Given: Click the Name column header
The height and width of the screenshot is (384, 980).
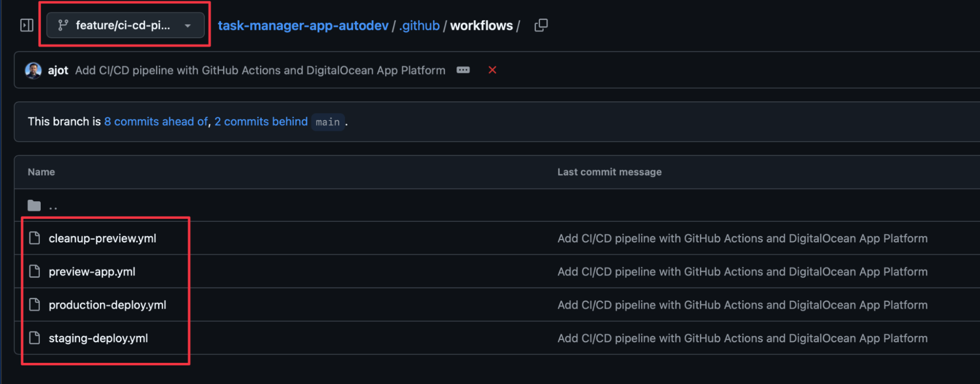Looking at the screenshot, I should (41, 172).
